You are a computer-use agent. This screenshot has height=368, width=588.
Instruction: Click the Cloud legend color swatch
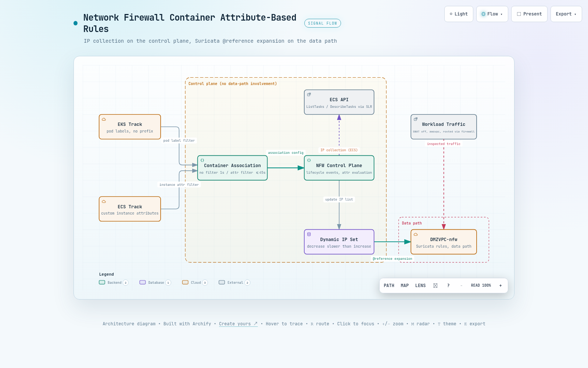(x=185, y=282)
